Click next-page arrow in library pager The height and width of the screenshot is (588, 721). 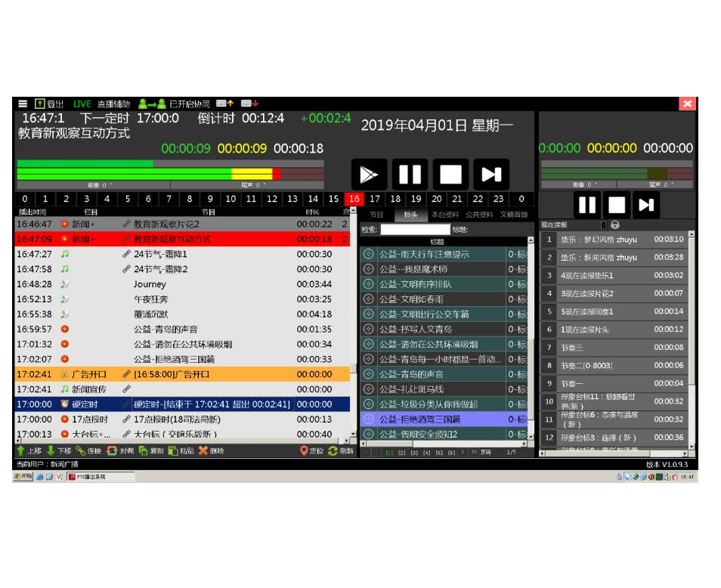tap(462, 453)
